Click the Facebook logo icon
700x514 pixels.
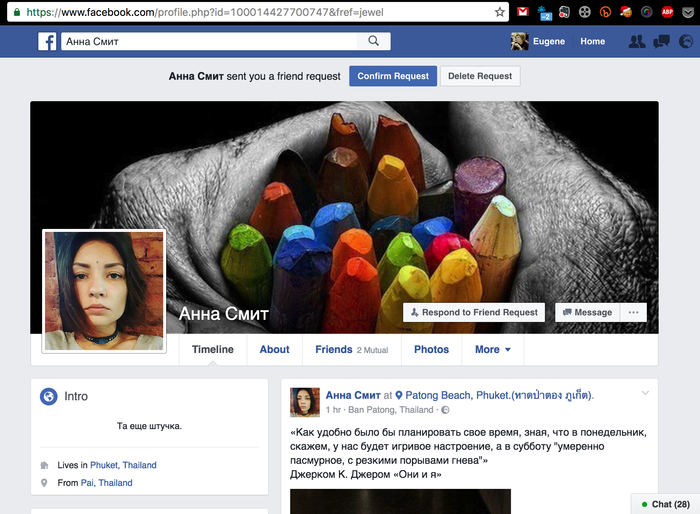(x=47, y=42)
